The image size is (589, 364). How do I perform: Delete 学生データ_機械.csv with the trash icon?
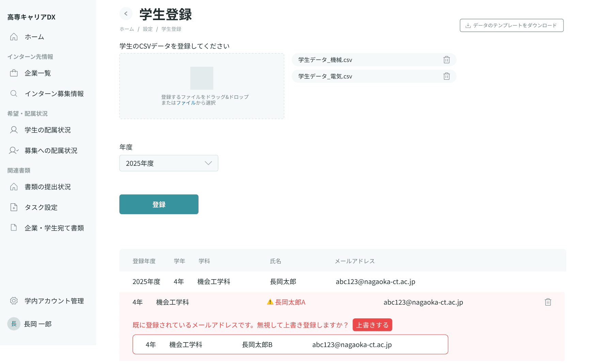[x=447, y=60]
